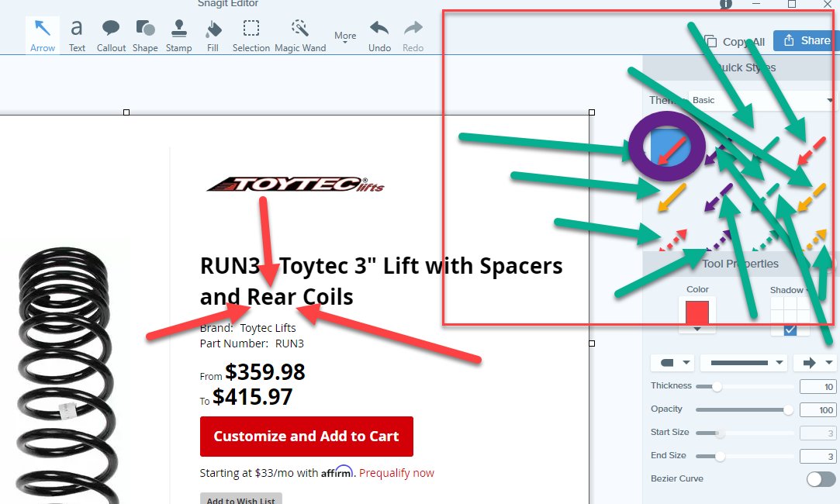The width and height of the screenshot is (840, 504).
Task: Click the End Size slider handle
Action: tap(720, 457)
